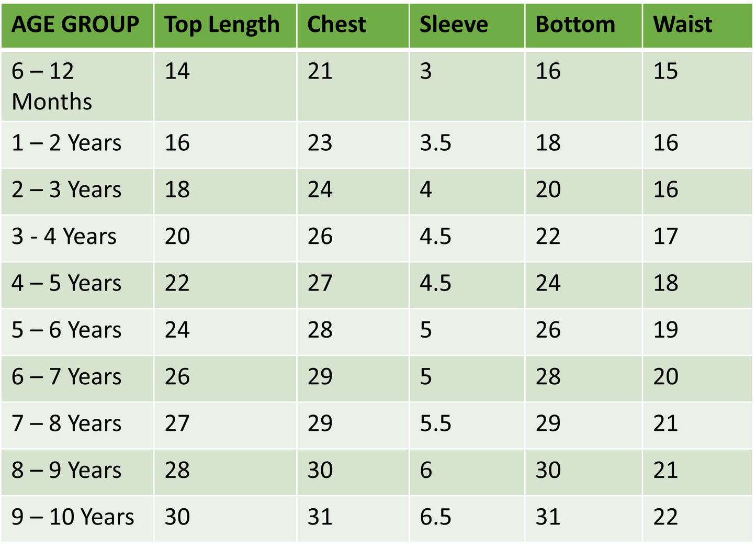Click Sleeve value 3.5 for 1 – 2 Years

coord(435,143)
